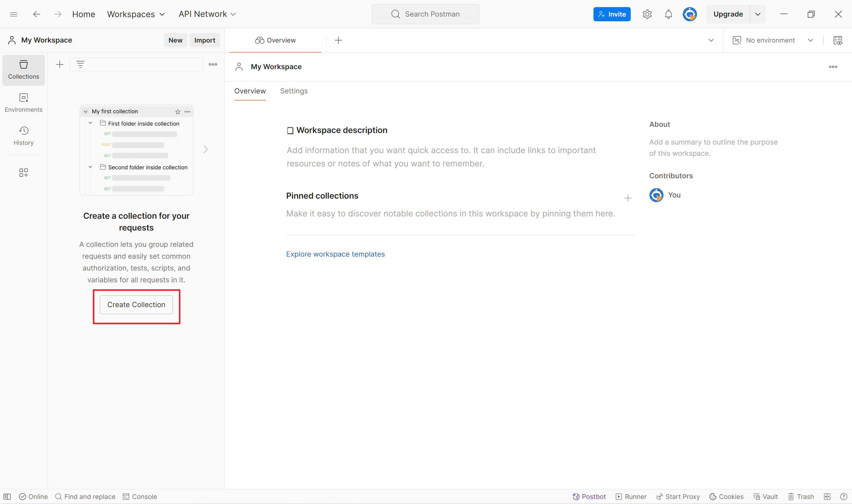Open the No environment selector
This screenshot has height=504, width=852.
pyautogui.click(x=773, y=40)
